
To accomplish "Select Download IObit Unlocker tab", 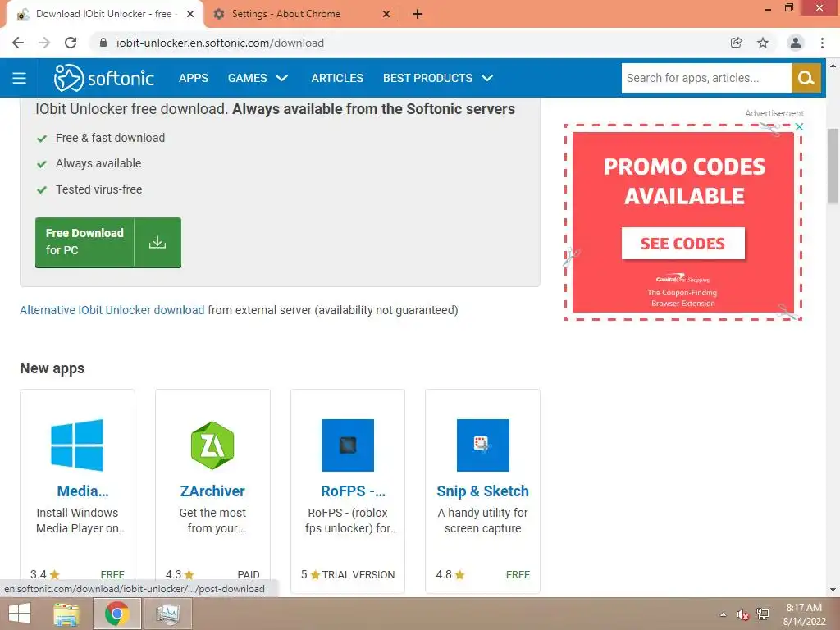I will pos(104,14).
